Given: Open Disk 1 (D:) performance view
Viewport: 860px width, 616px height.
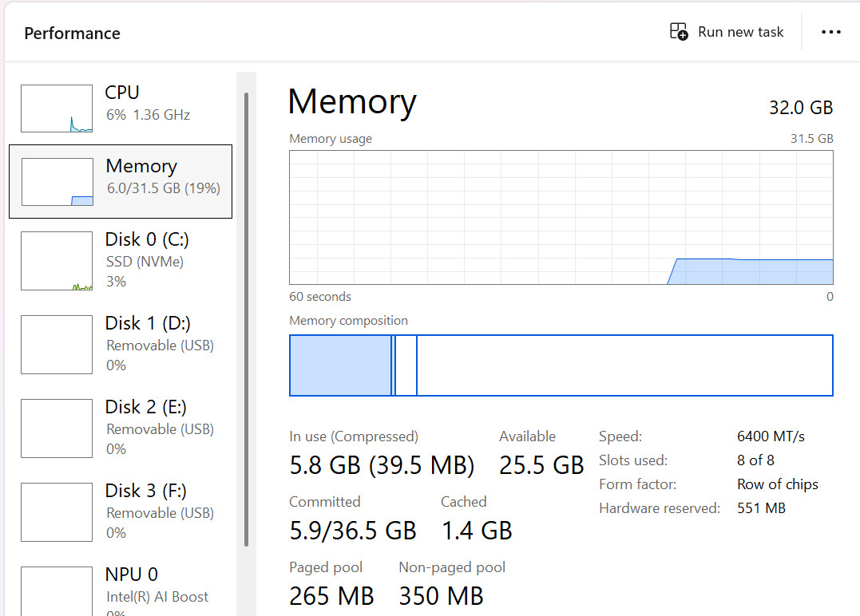Looking at the screenshot, I should click(121, 344).
